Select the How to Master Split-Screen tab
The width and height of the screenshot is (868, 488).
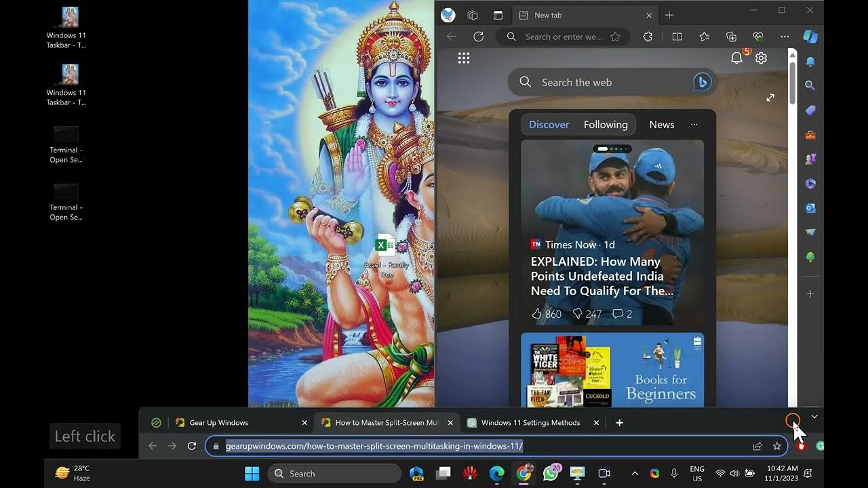(x=387, y=422)
